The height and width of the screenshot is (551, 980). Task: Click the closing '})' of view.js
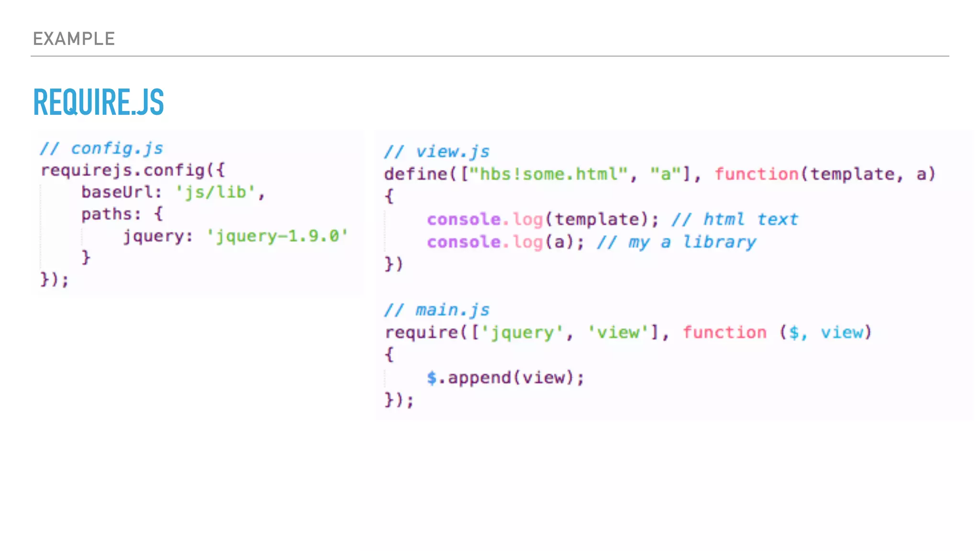pos(394,264)
